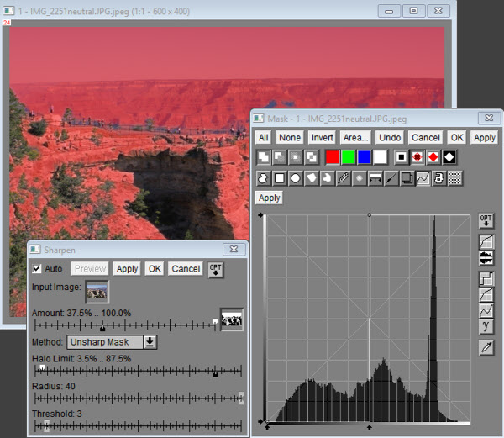
Task: Select the brightness curve mask tool
Action: click(423, 177)
